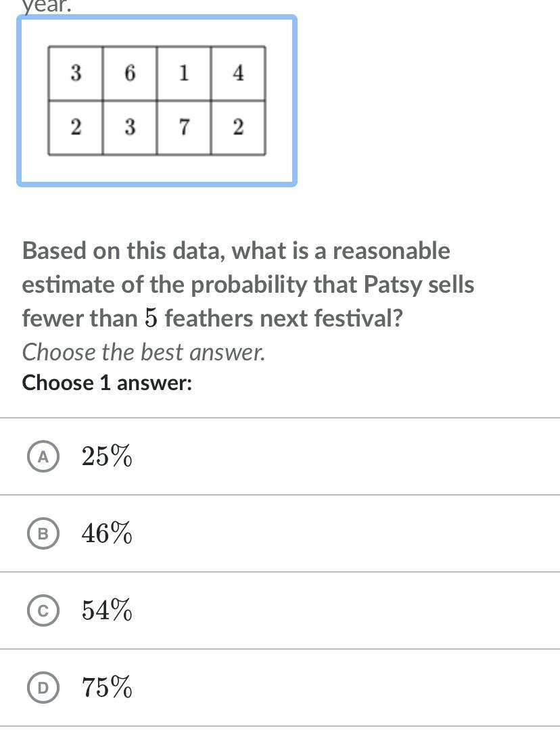The height and width of the screenshot is (745, 560).
Task: Click the partially visible "year." text
Action: coord(47,7)
